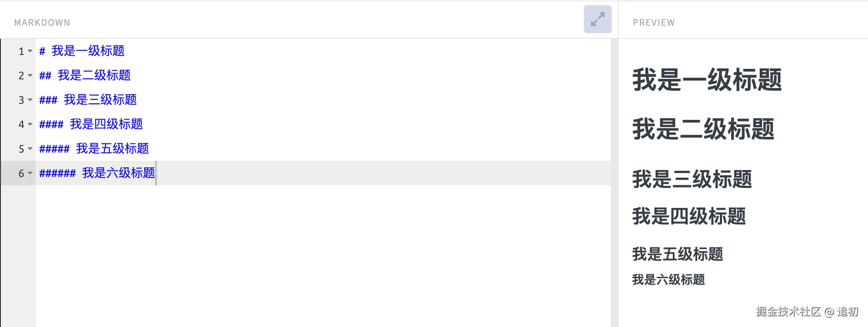
Task: Click line number 1 in gutter
Action: click(21, 51)
